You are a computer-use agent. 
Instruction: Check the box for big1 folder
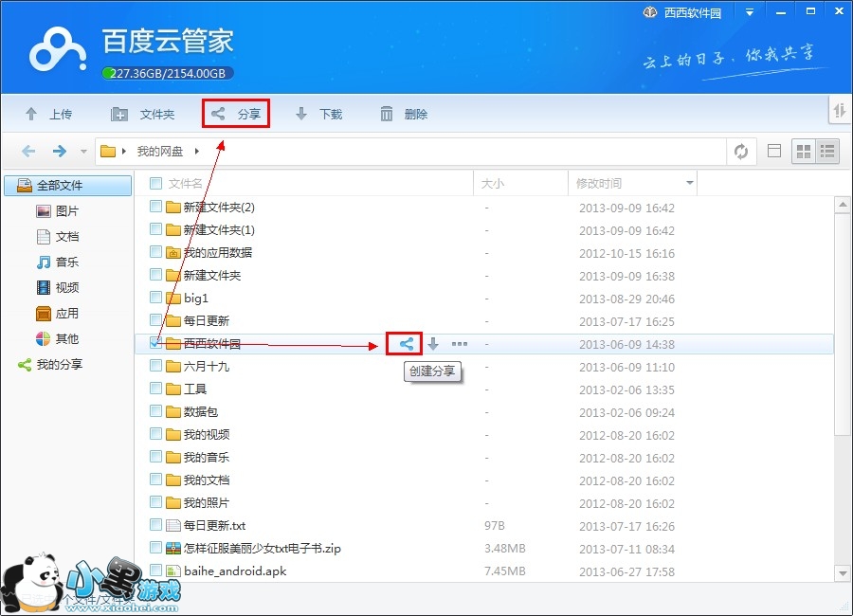pyautogui.click(x=155, y=298)
